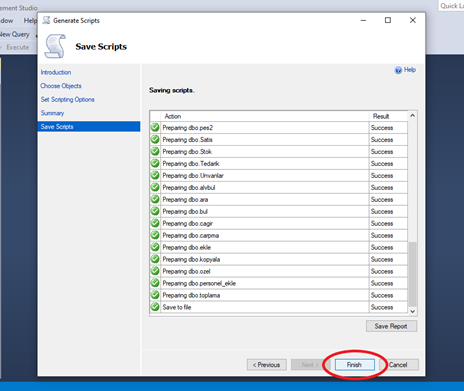Click success icon for Preparing dbo.ekle
Viewport: 464px width, 391px height.
coord(155,247)
